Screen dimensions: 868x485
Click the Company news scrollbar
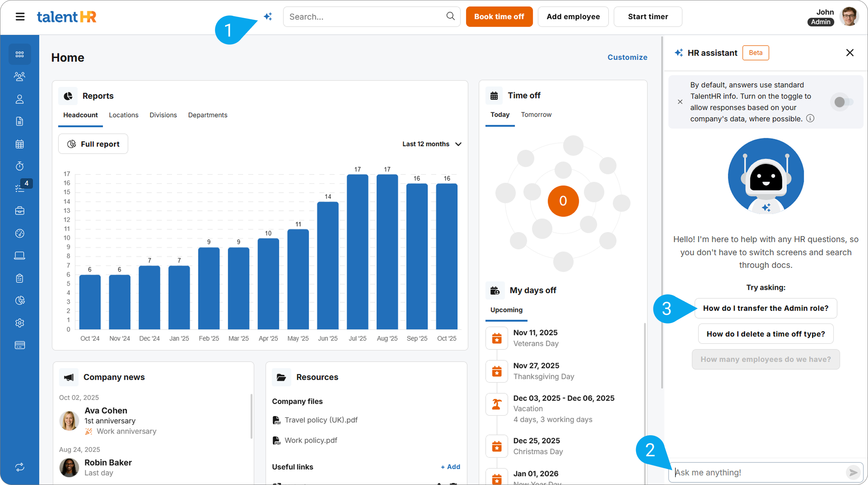click(251, 416)
